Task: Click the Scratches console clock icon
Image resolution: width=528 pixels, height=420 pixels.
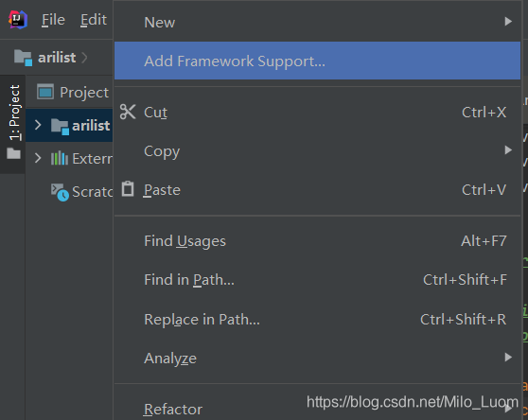Action: (x=60, y=192)
